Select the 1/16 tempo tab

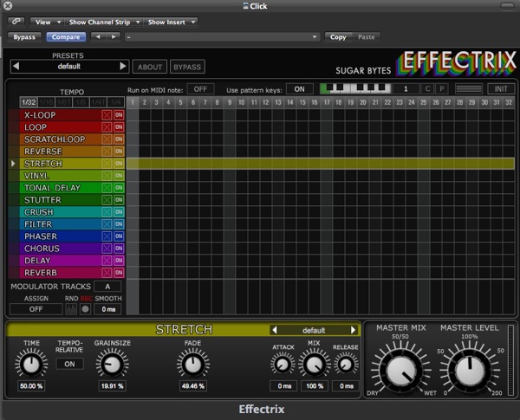[x=46, y=102]
